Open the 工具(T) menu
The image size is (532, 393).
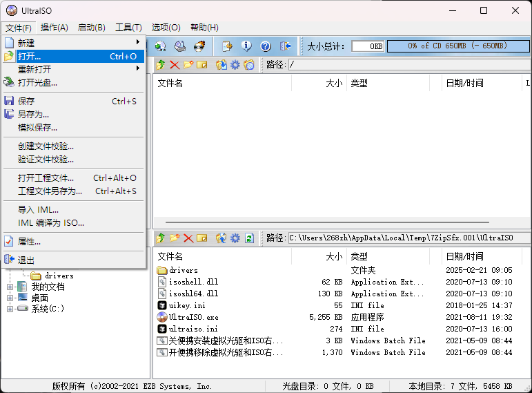click(x=128, y=28)
